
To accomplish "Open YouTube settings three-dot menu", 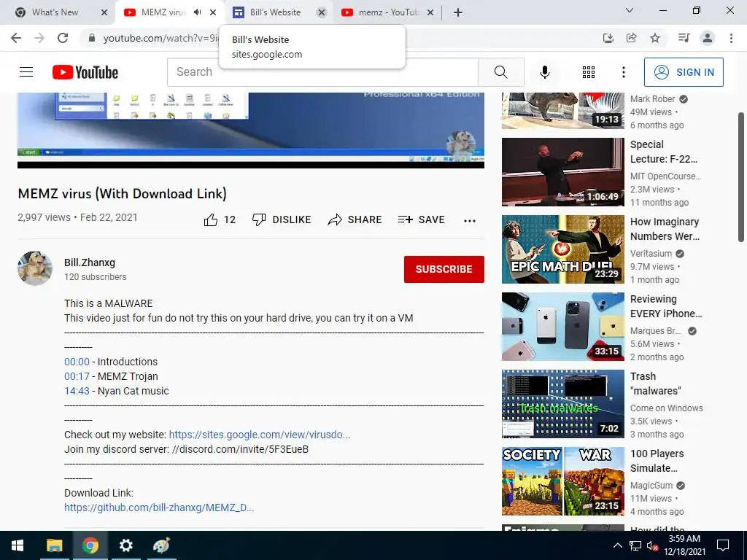I will pyautogui.click(x=623, y=72).
